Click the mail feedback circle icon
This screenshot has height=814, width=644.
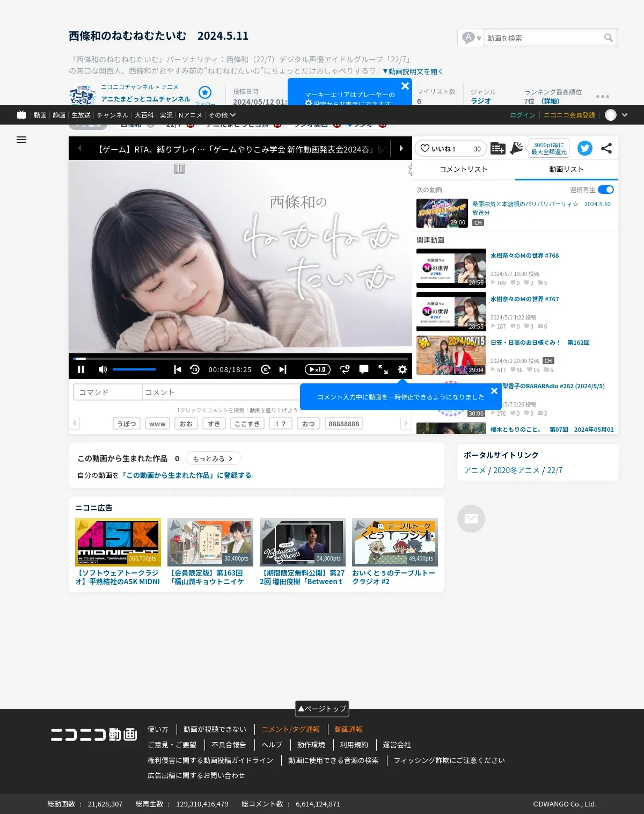471,518
